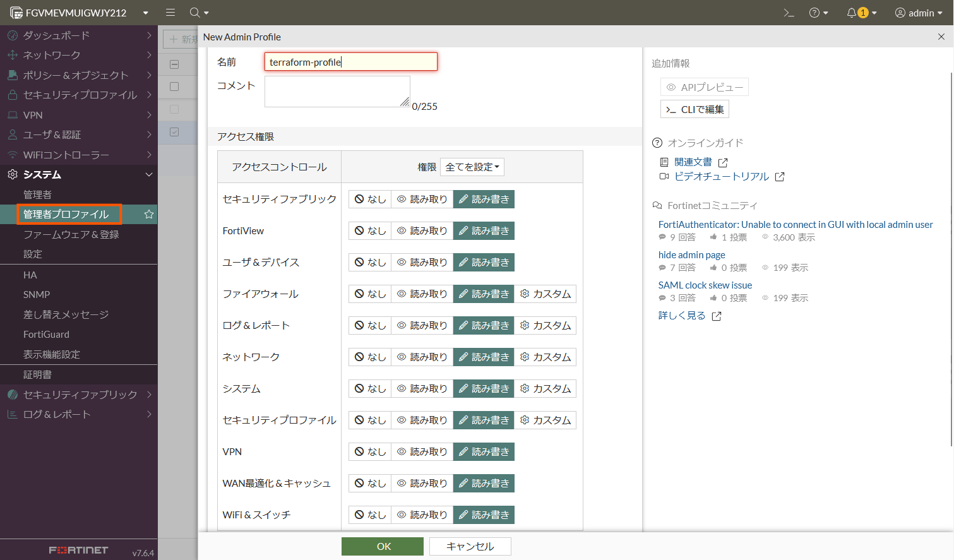Click 詳しく見る link

pyautogui.click(x=682, y=316)
